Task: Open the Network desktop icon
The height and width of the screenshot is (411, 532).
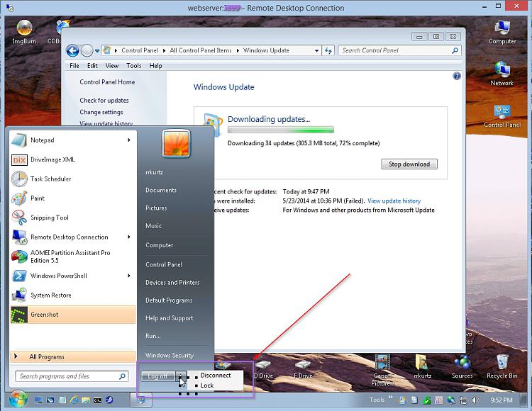Action: pos(501,74)
